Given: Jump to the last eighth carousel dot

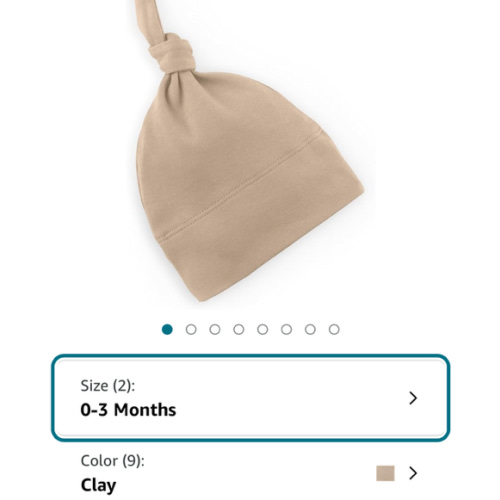Looking at the screenshot, I should coord(334,329).
